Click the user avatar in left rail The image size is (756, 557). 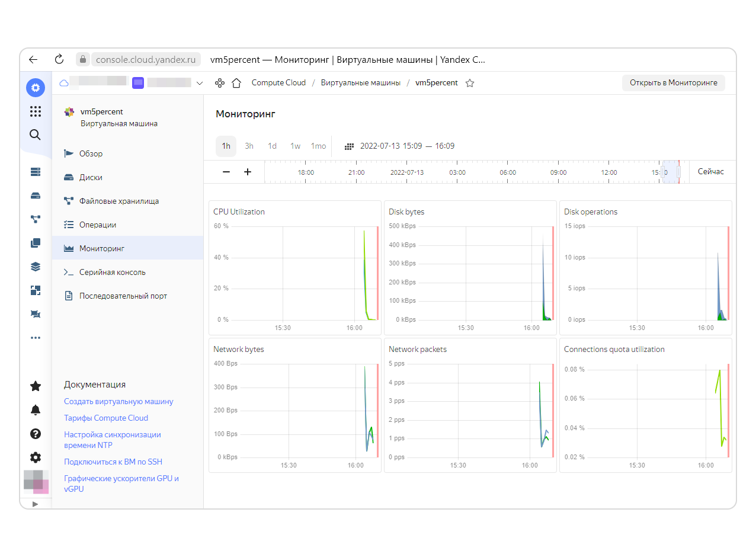coord(36,482)
